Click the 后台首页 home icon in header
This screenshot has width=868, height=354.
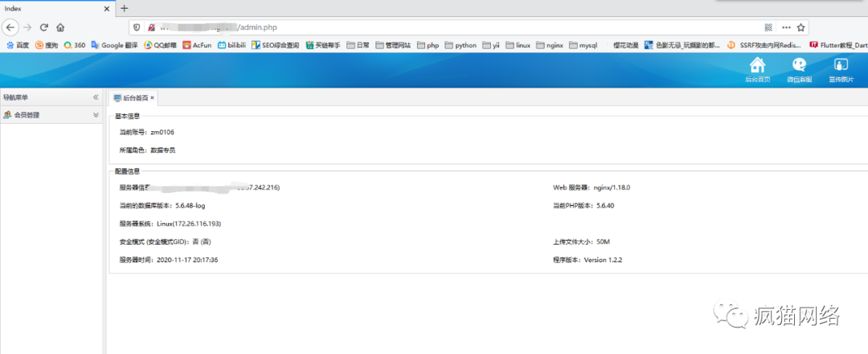pyautogui.click(x=757, y=70)
